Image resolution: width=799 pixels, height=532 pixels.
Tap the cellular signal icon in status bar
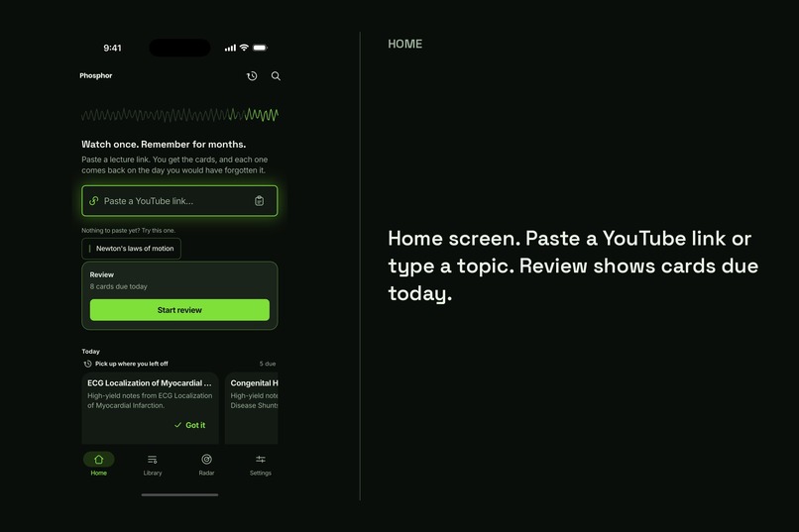tap(230, 48)
